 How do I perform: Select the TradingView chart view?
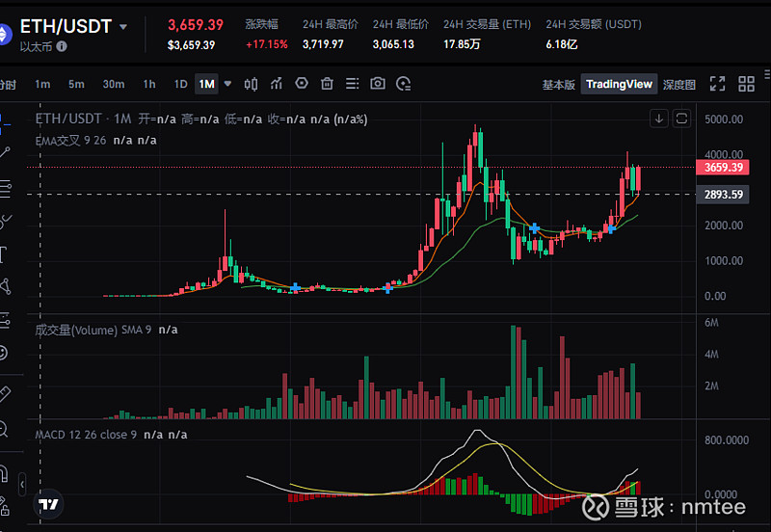pos(619,84)
